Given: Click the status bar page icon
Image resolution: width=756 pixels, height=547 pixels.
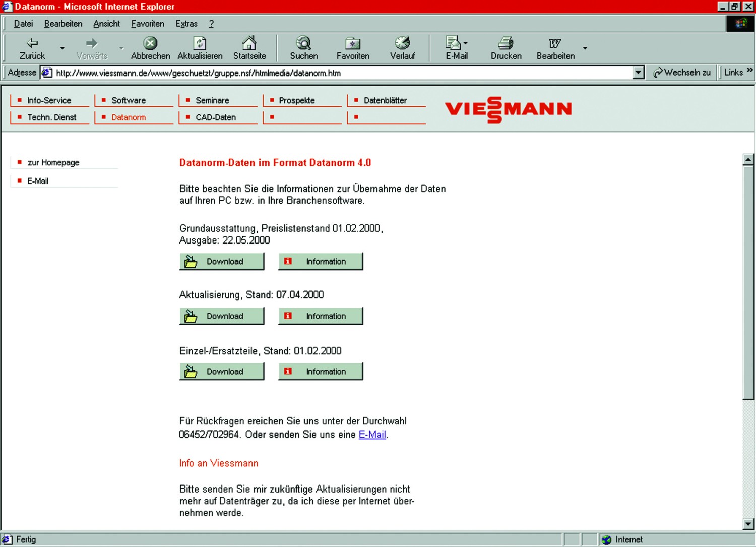Looking at the screenshot, I should 7,539.
